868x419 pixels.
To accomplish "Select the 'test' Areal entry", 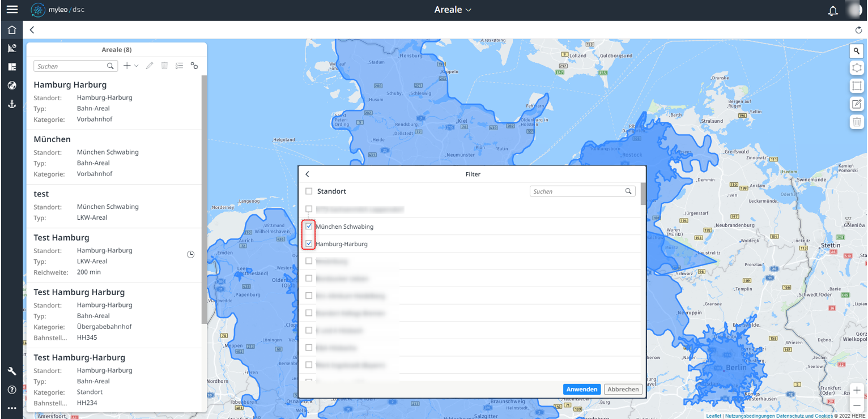I will pyautogui.click(x=114, y=206).
